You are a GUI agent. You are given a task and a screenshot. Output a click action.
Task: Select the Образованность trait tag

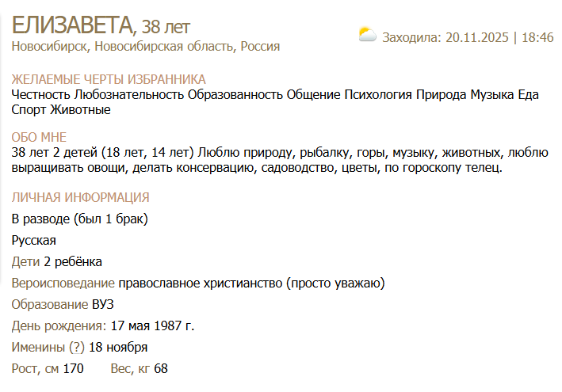click(235, 95)
